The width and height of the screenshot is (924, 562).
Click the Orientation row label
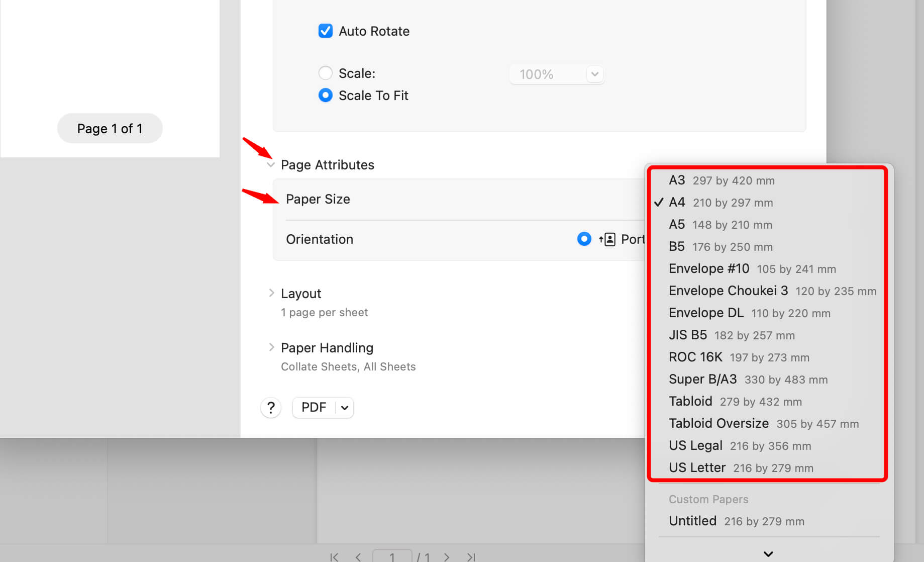[320, 239]
